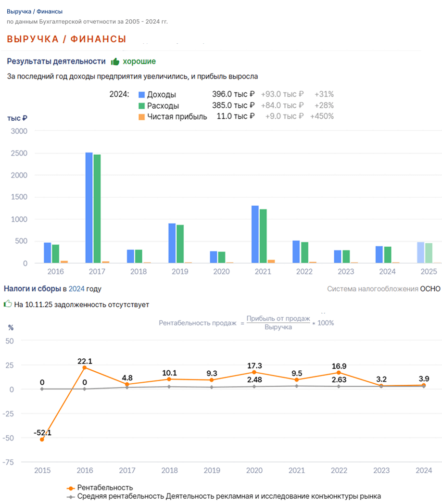Click the 16.9 profitability point for 2022
Image resolution: width=442 pixels, height=504 pixels.
[x=339, y=373]
